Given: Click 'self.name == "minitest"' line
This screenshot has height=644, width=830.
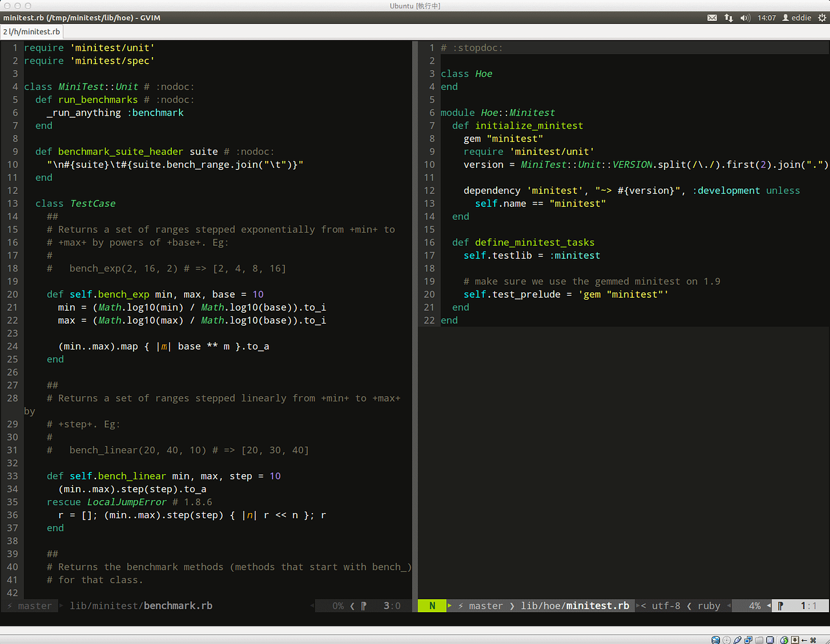Looking at the screenshot, I should tap(540, 204).
